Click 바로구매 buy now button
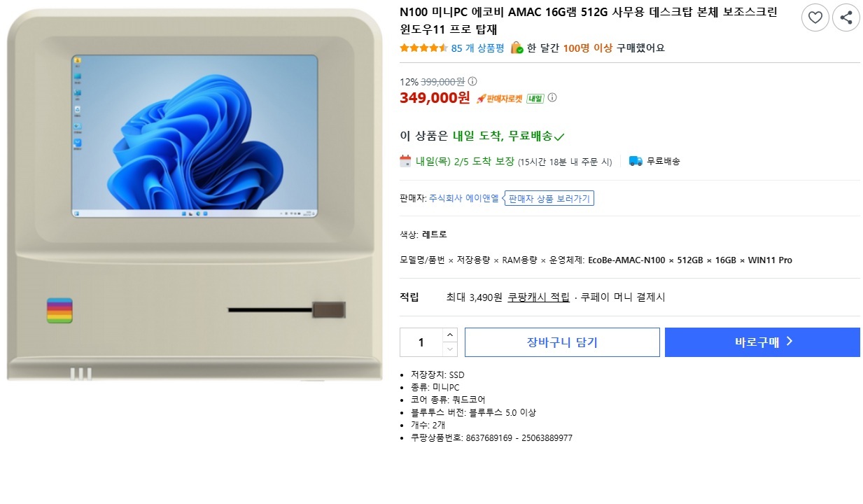The width and height of the screenshot is (863, 504). point(762,342)
